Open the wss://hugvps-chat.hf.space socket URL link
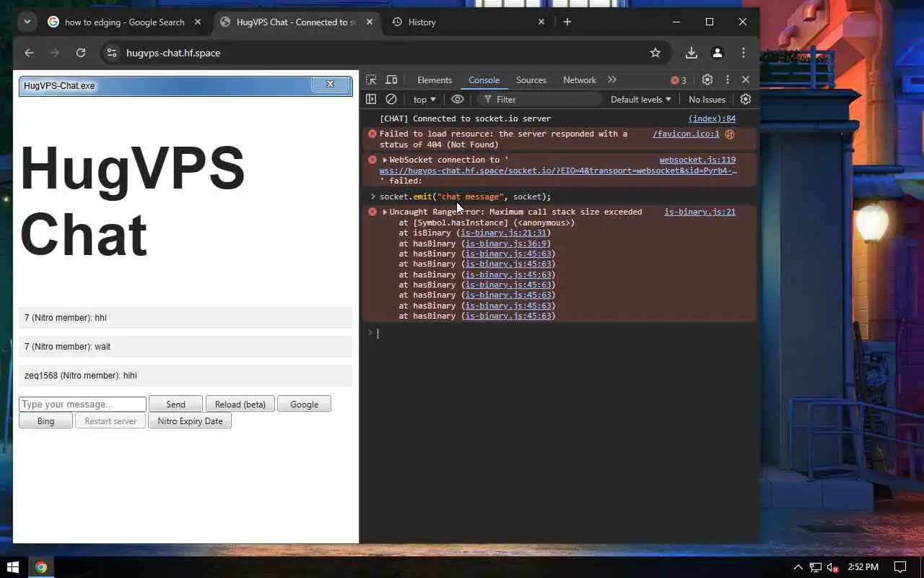 (558, 171)
